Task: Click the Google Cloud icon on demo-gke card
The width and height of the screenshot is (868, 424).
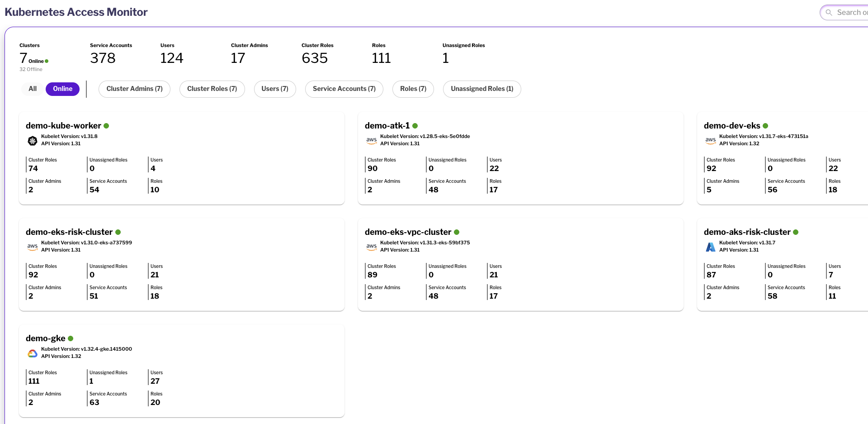Action: (x=33, y=353)
